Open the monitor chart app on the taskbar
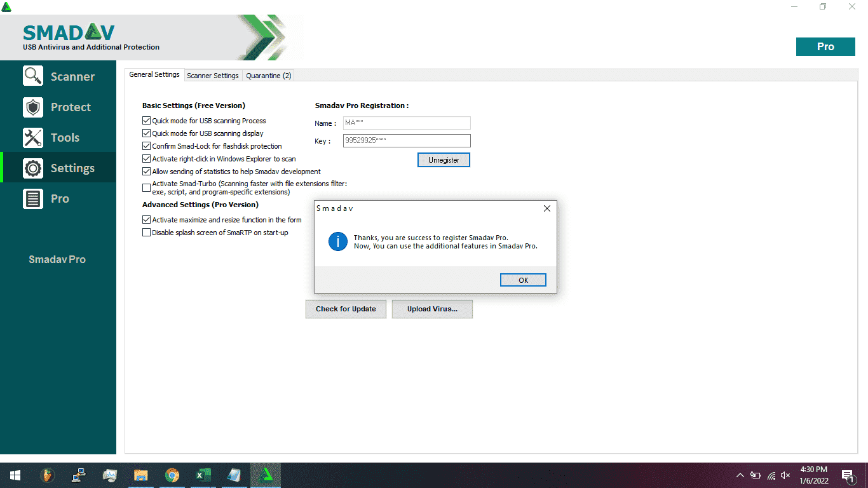The image size is (868, 488). [x=110, y=475]
